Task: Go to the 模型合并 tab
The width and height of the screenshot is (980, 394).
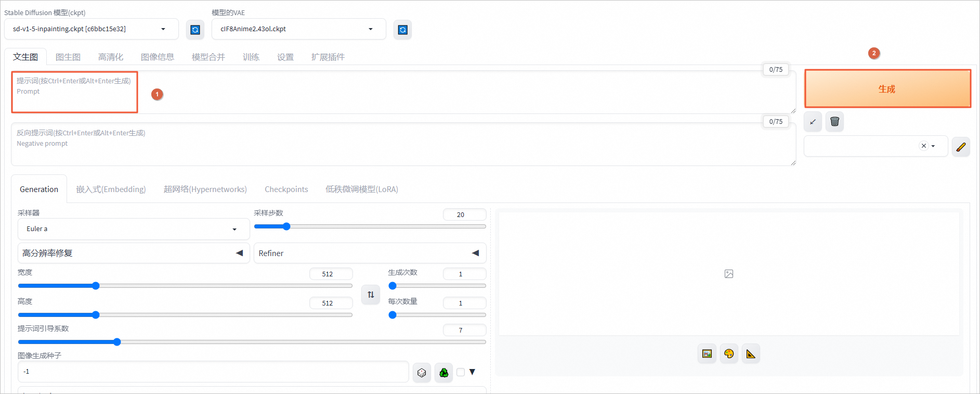Action: click(208, 57)
